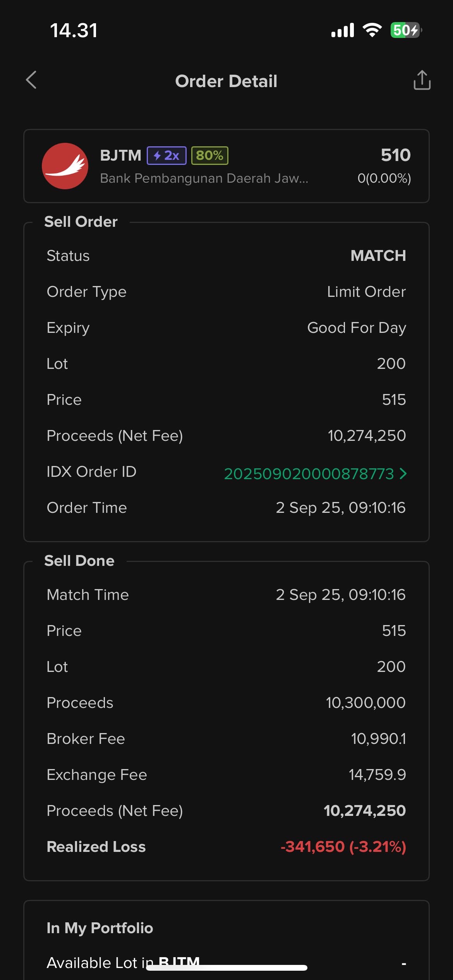Image resolution: width=453 pixels, height=980 pixels.
Task: Go back using the left arrow
Action: coord(31,80)
